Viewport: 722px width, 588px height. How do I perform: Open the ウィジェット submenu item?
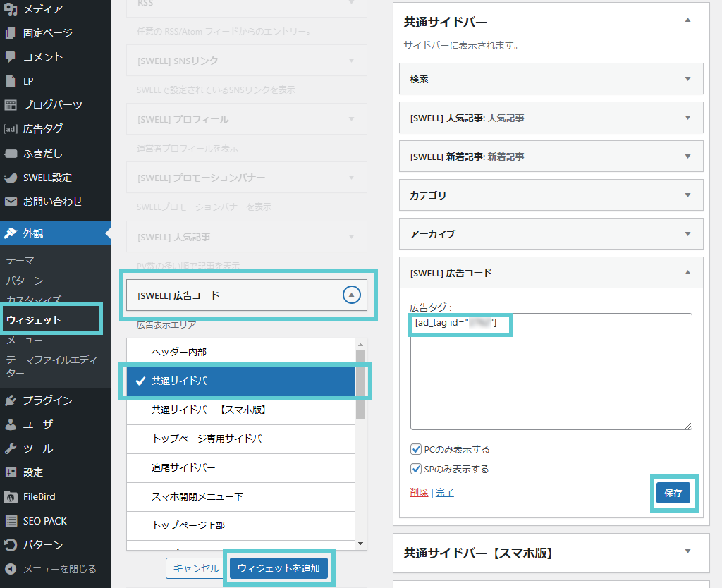click(34, 320)
